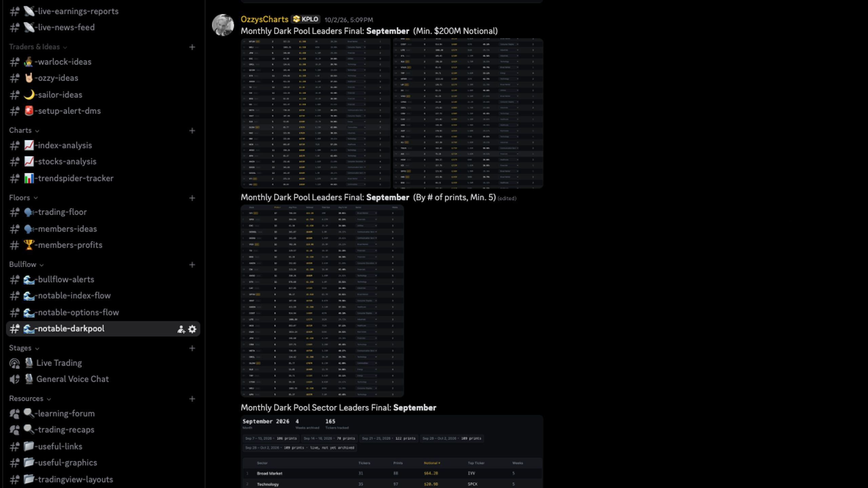Collapse the Floors category

[23, 198]
